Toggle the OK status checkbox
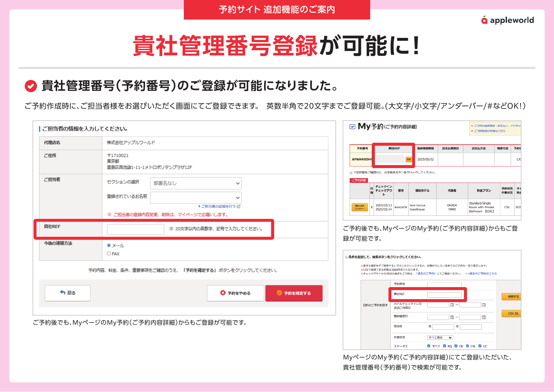 click(x=456, y=346)
